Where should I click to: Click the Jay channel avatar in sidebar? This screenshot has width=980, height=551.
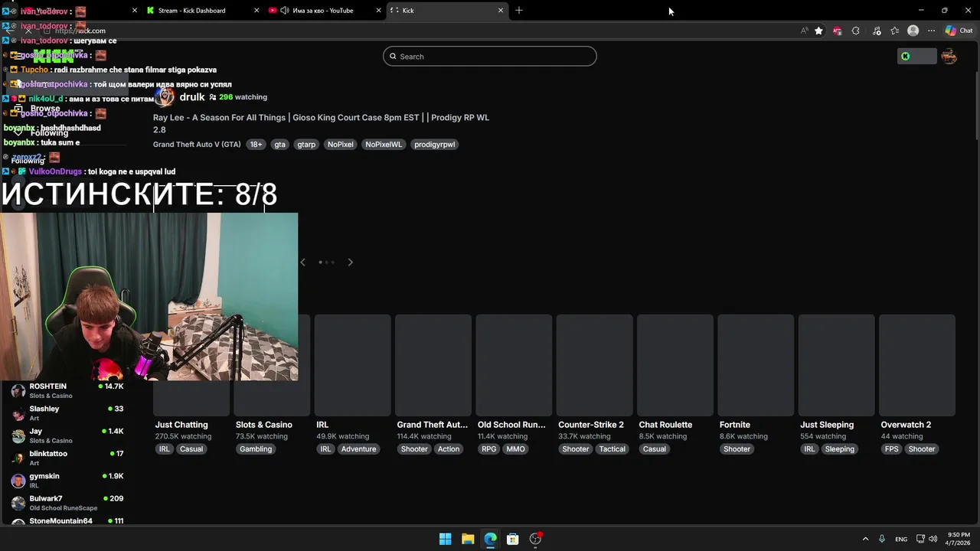[18, 435]
